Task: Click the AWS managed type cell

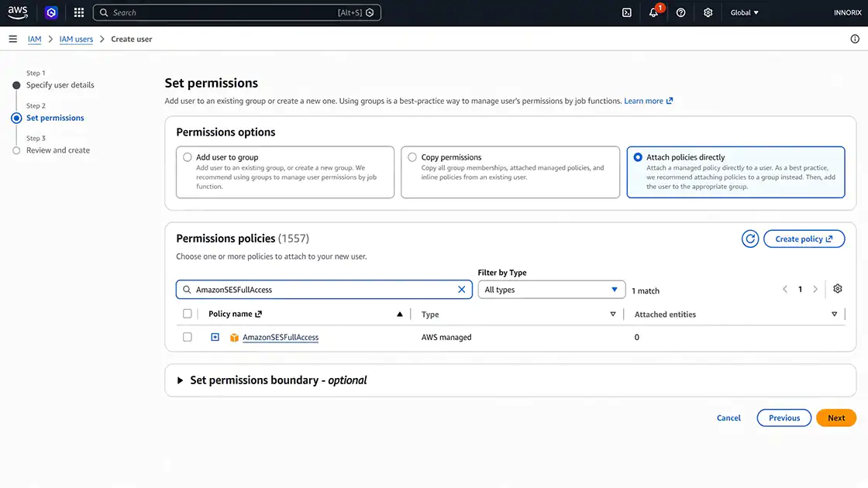Action: click(x=446, y=337)
